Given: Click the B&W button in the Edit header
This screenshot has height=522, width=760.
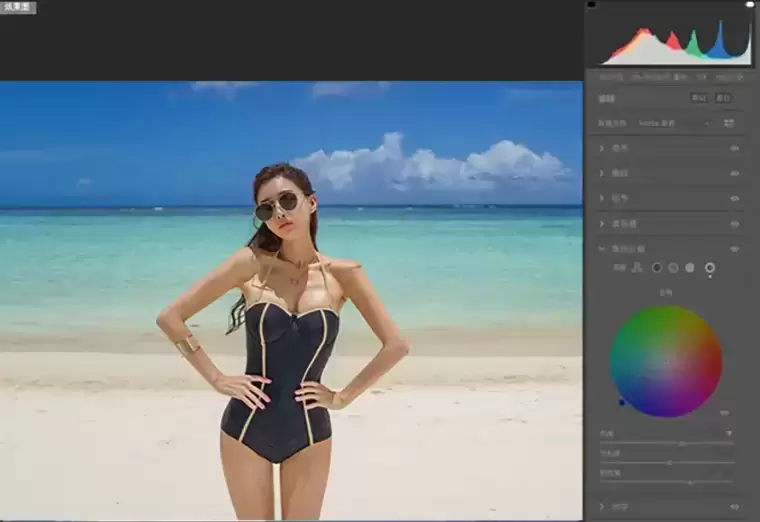Looking at the screenshot, I should click(x=723, y=98).
